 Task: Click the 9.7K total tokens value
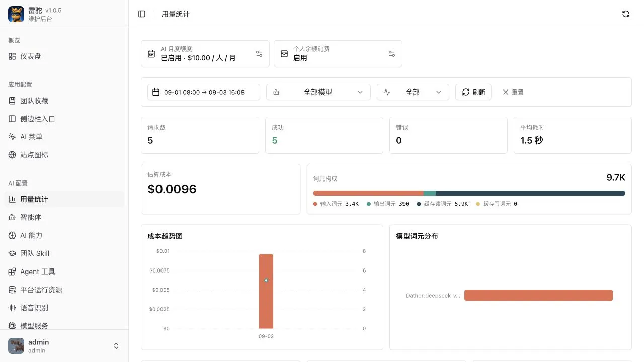[x=616, y=178]
